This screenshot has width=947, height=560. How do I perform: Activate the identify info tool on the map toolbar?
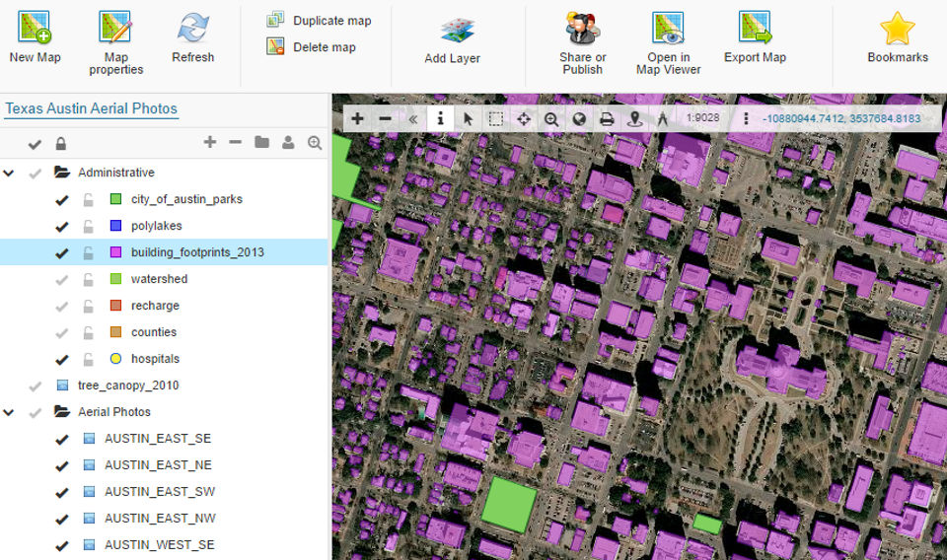(440, 118)
